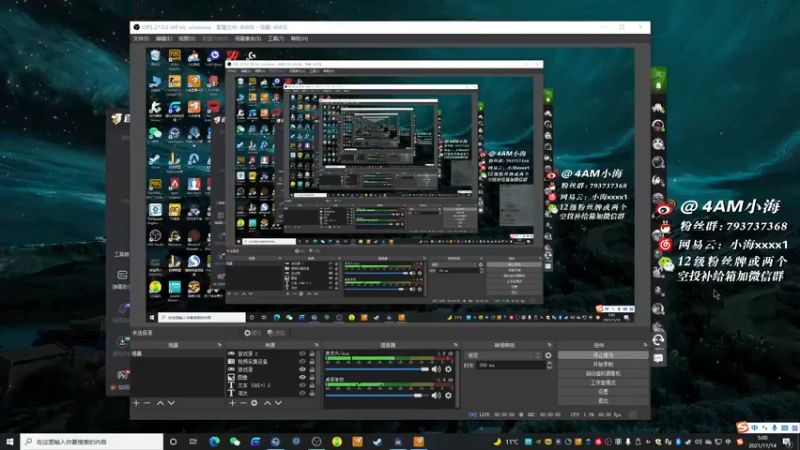
Task: Toggle visibility of 游戏源 2 source
Action: pos(303,354)
